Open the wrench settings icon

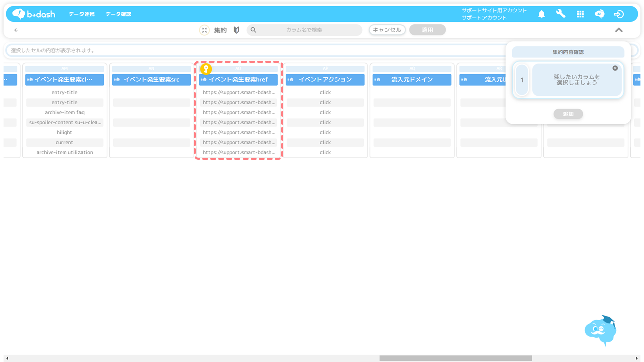(x=560, y=14)
